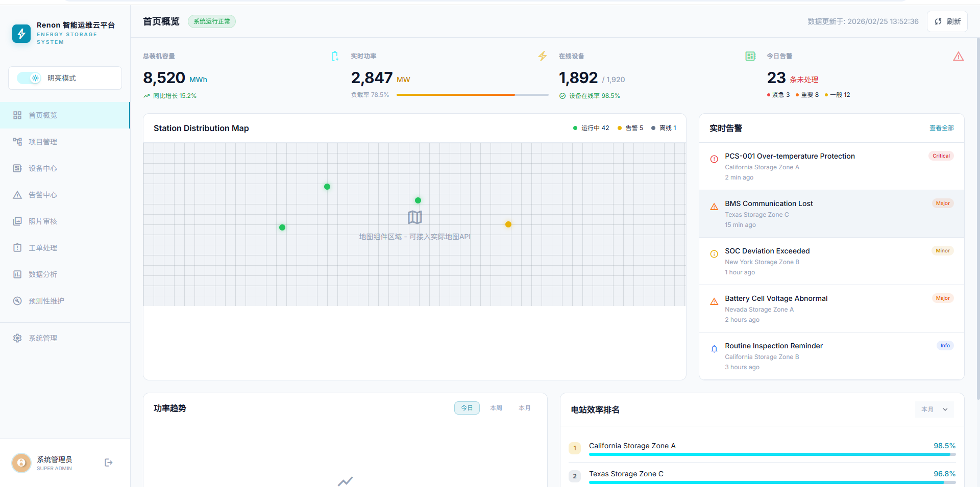
Task: Click the photo review sidebar icon
Action: 17,221
